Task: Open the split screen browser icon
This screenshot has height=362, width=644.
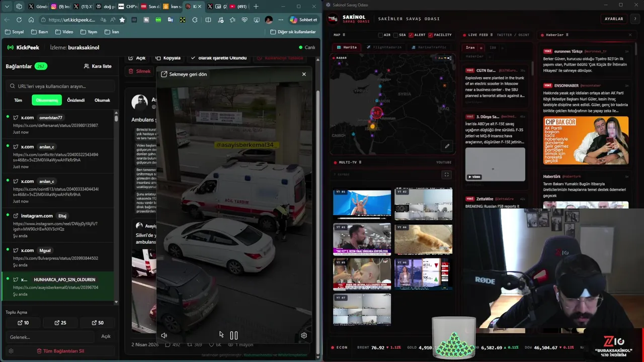Action: [208, 20]
